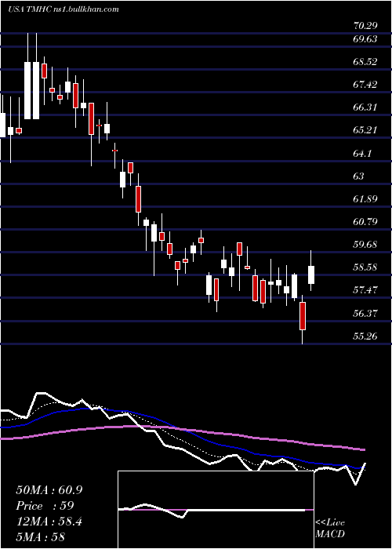Screen dimensions: 392x549
Task: Click the 70.29 price label
Action: (366, 25)
